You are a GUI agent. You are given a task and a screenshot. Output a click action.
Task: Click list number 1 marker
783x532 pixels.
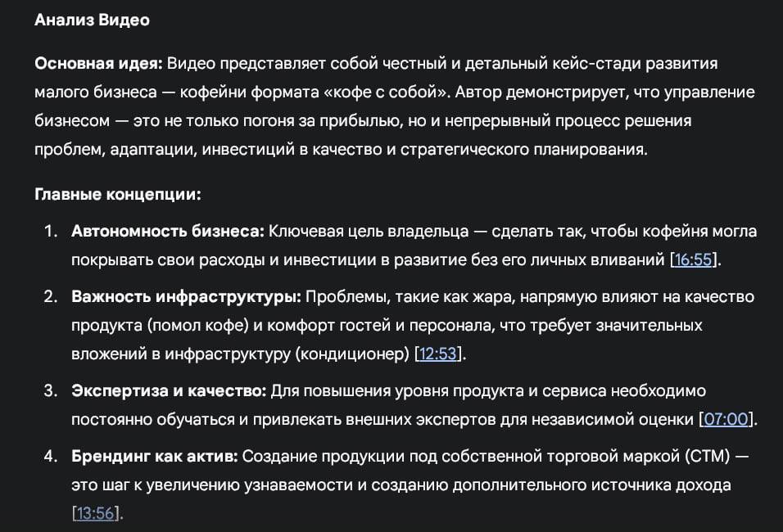pos(52,232)
